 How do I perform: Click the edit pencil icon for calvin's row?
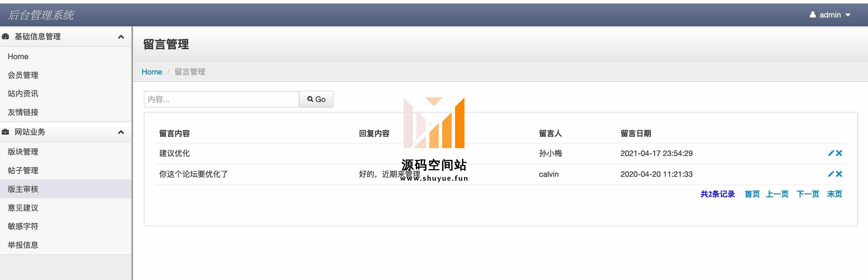click(831, 174)
